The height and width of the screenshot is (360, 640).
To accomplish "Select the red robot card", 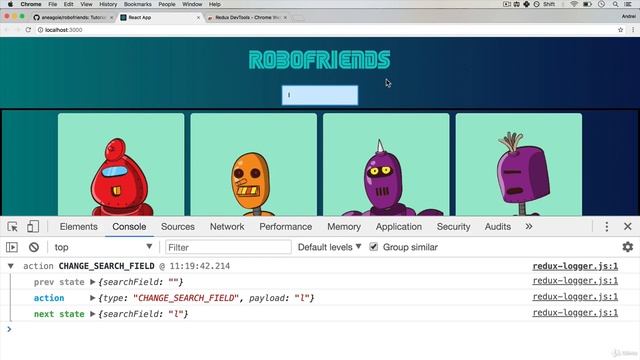I will pos(121,164).
